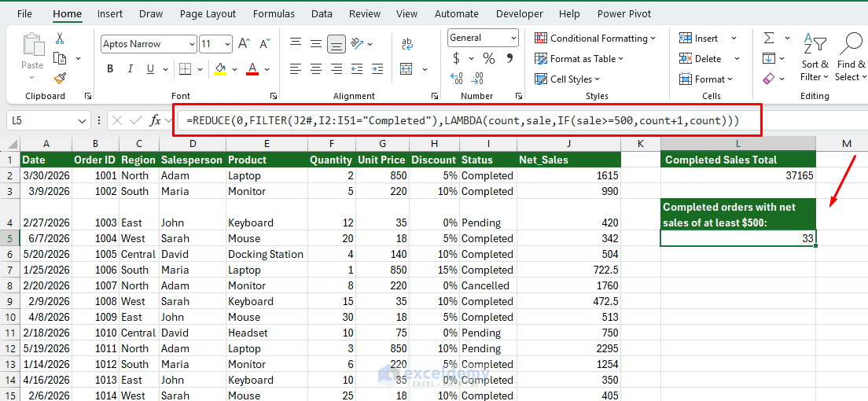
Task: Toggle Bold formatting
Action: click(110, 68)
